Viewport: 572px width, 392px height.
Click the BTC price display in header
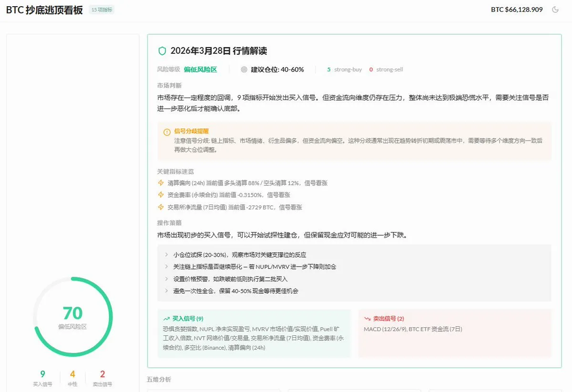pyautogui.click(x=517, y=10)
